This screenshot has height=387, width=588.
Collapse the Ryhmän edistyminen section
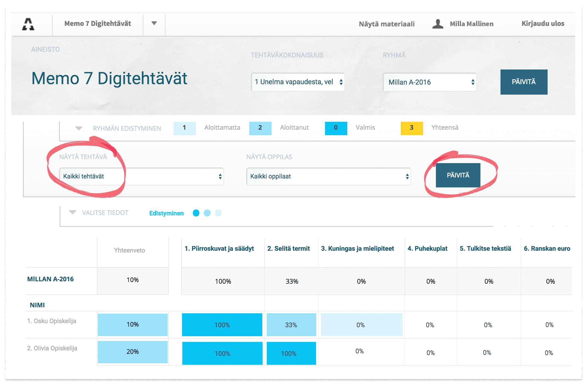[79, 128]
